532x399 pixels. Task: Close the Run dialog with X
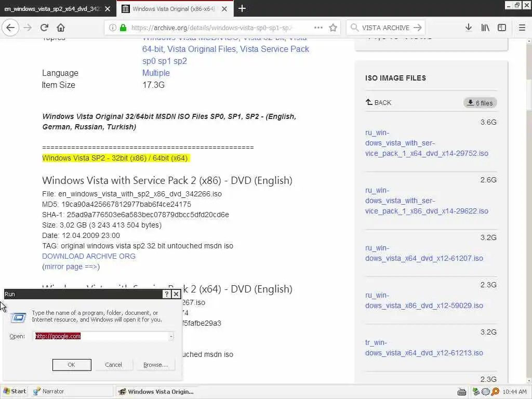tap(176, 294)
